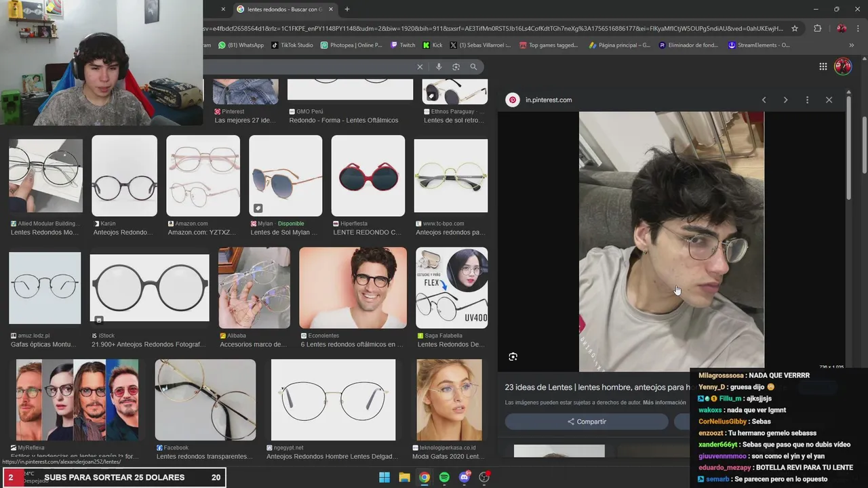Start voice search with the microphone icon
868x488 pixels.
[439, 66]
